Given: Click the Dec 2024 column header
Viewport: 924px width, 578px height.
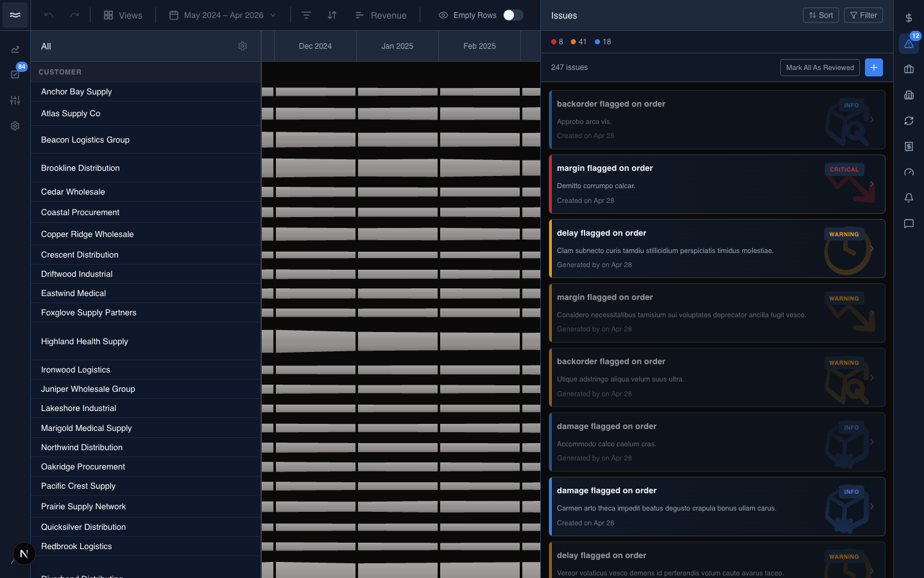Looking at the screenshot, I should [315, 46].
